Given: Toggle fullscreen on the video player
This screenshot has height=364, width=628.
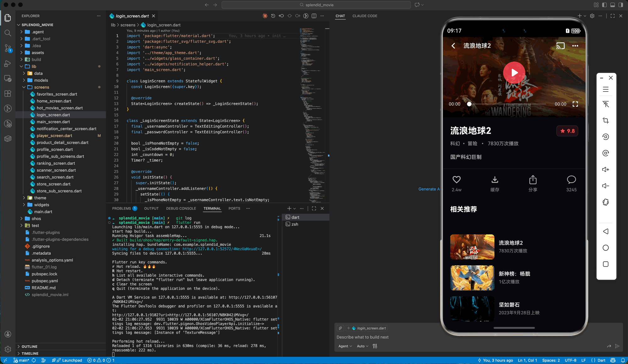Looking at the screenshot, I should point(575,104).
